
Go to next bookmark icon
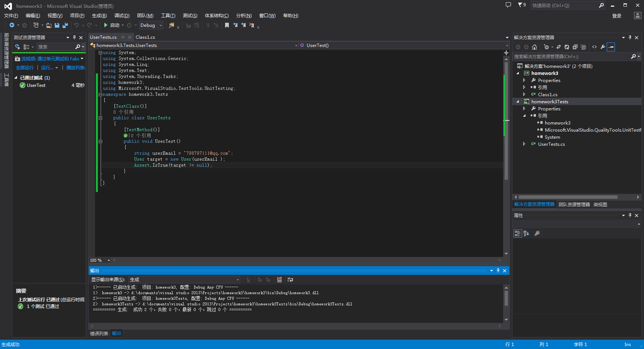tap(243, 25)
